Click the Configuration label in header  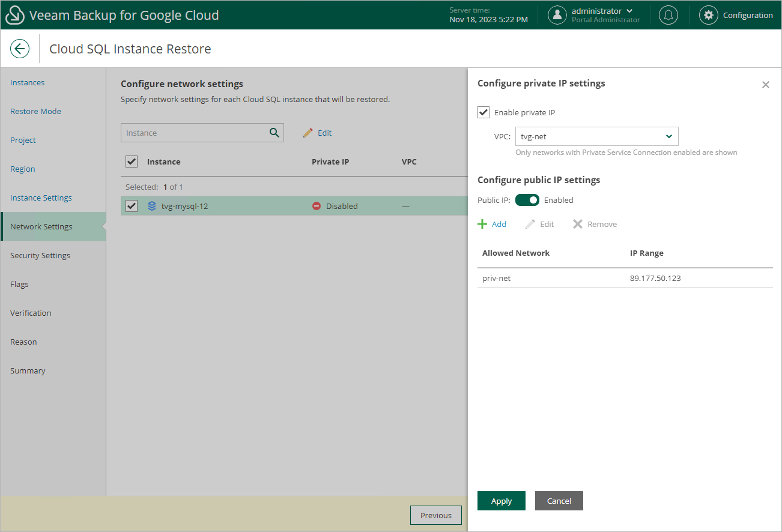coord(748,15)
